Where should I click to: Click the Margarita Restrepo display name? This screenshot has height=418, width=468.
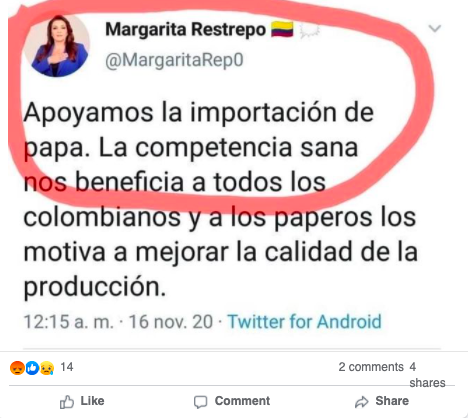(185, 29)
